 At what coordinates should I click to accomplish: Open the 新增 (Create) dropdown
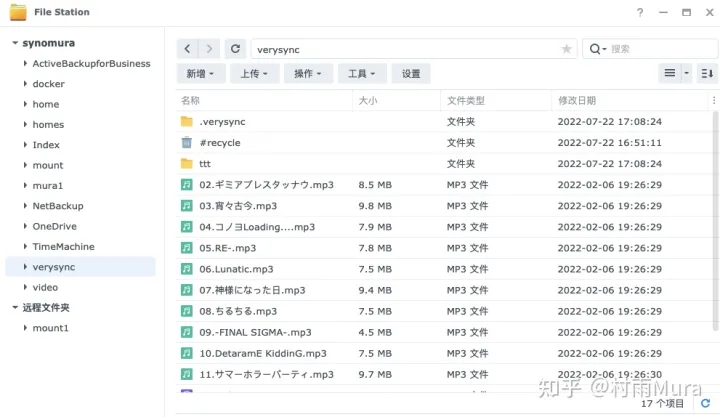click(201, 73)
